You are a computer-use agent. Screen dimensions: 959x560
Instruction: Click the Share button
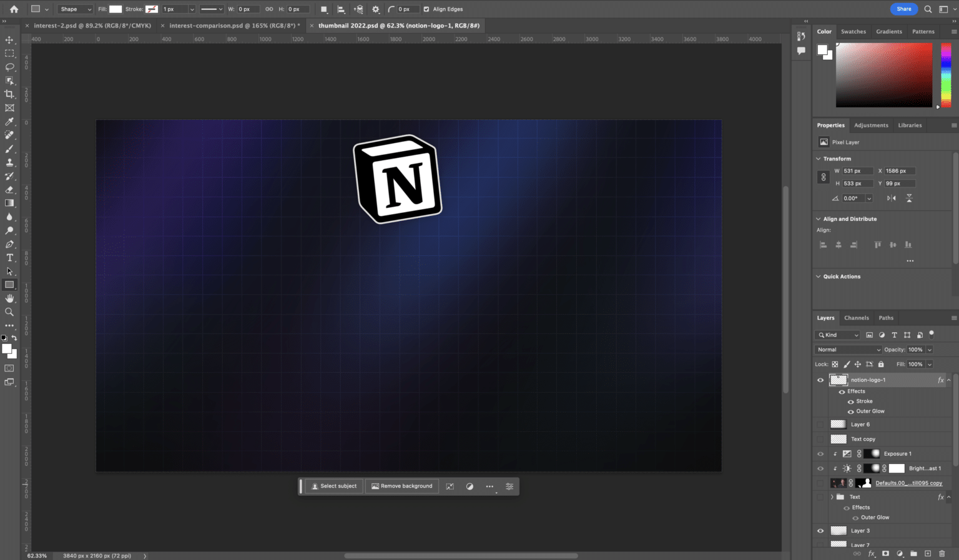point(903,9)
